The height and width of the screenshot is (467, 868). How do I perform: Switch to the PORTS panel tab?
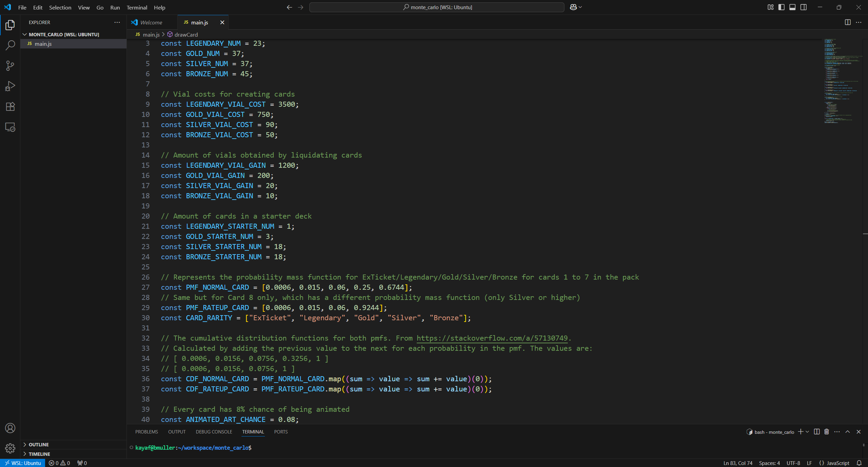coord(281,432)
